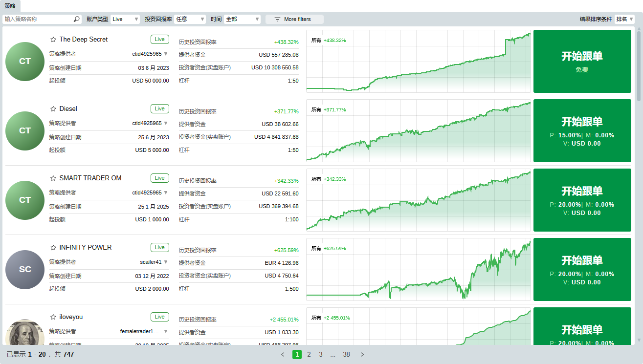Click More filters button
Viewport: 643px width, 364px height.
[x=294, y=19]
